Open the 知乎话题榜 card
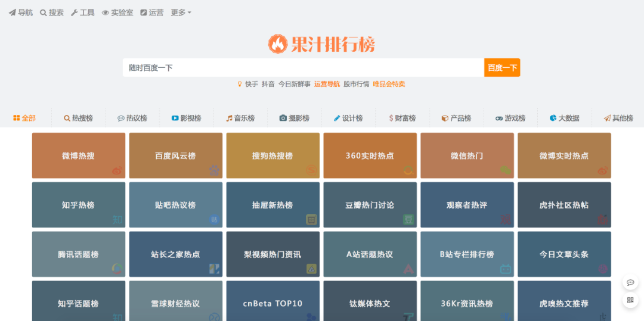The height and width of the screenshot is (321, 644). [x=79, y=301]
